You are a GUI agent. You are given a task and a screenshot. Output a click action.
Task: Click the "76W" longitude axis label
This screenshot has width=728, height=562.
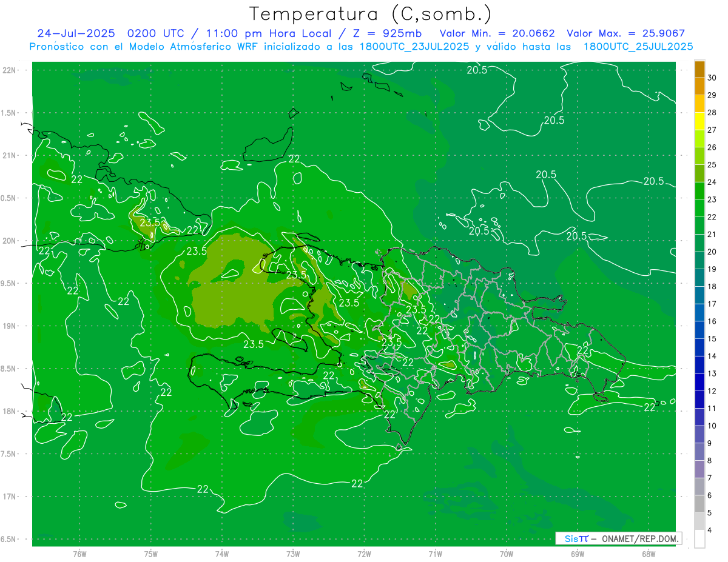click(79, 554)
